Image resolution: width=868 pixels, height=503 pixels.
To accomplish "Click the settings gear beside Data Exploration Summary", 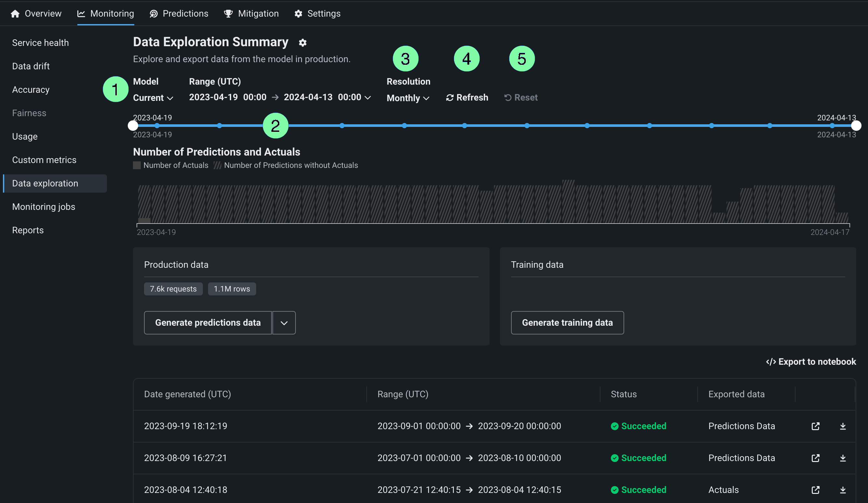I will [302, 43].
